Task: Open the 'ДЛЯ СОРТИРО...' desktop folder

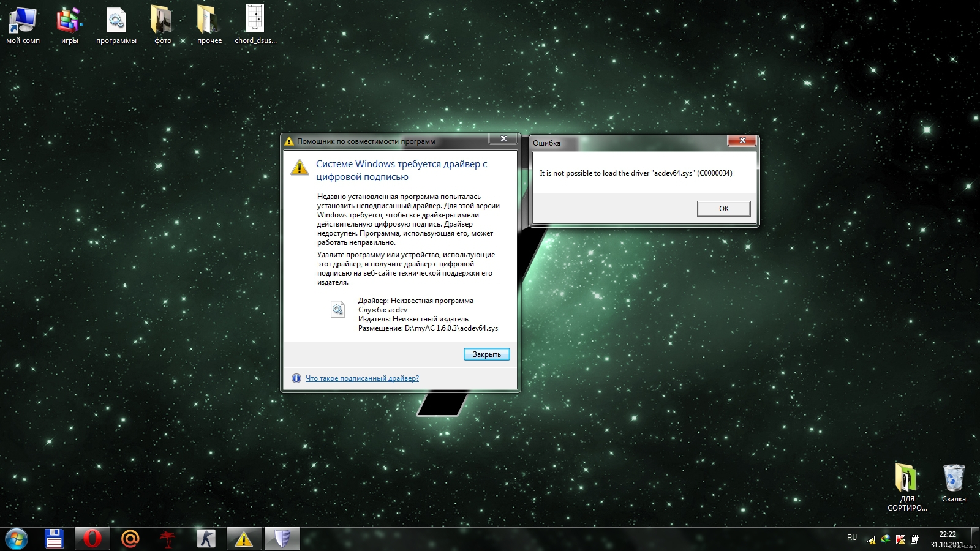Action: coord(907,487)
